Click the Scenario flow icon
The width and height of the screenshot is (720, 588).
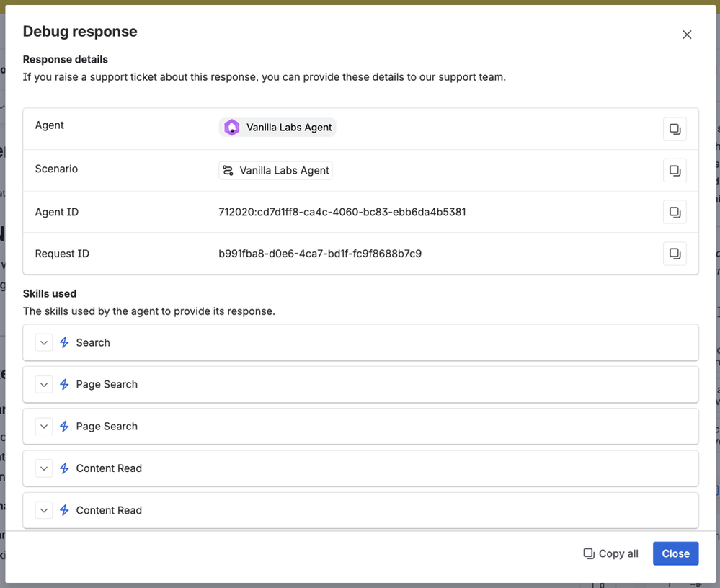tap(228, 170)
